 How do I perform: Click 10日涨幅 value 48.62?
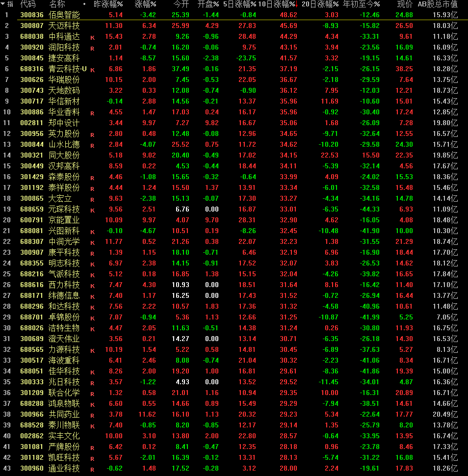click(288, 15)
